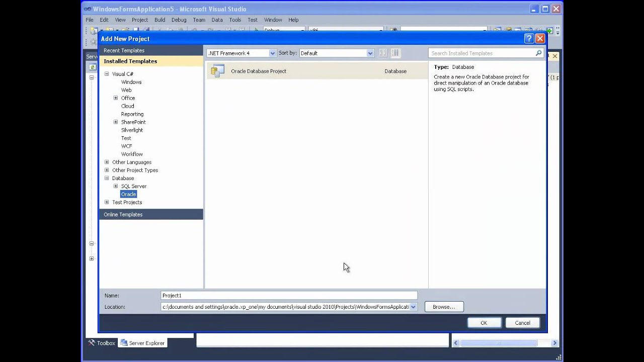This screenshot has width=644, height=362.
Task: Click the refresh icon in Server Explorer panel
Action: [x=93, y=67]
